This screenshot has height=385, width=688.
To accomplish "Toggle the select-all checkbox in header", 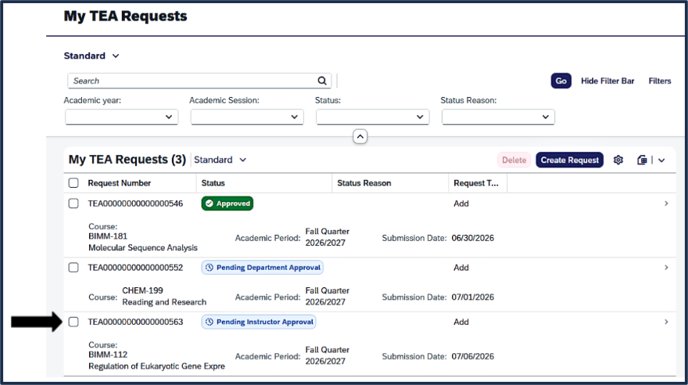I will (74, 183).
